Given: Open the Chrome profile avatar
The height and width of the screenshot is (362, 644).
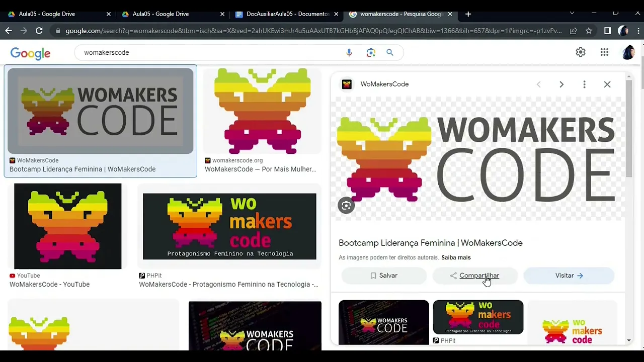Looking at the screenshot, I should [623, 31].
